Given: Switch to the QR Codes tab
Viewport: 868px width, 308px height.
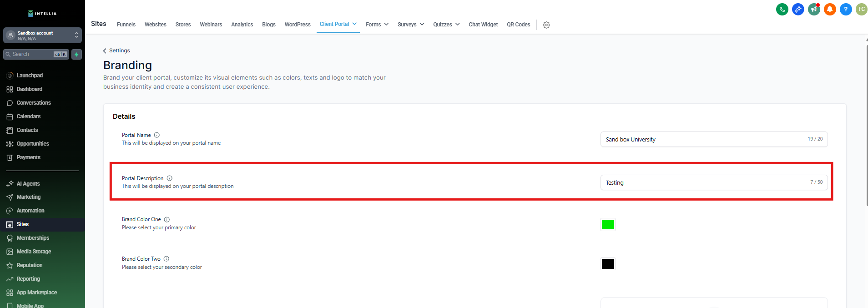Looking at the screenshot, I should 519,25.
